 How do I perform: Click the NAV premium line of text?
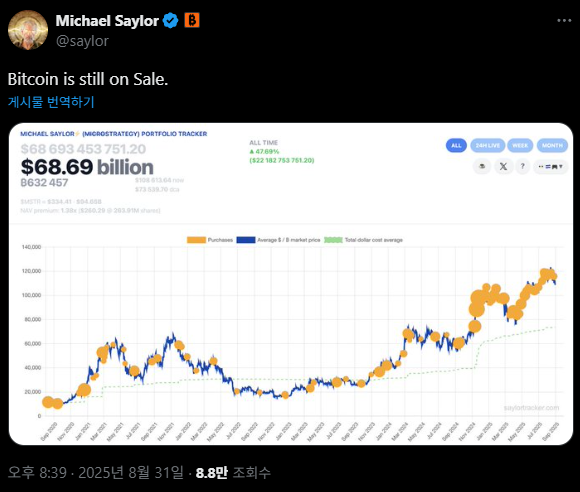(x=90, y=211)
